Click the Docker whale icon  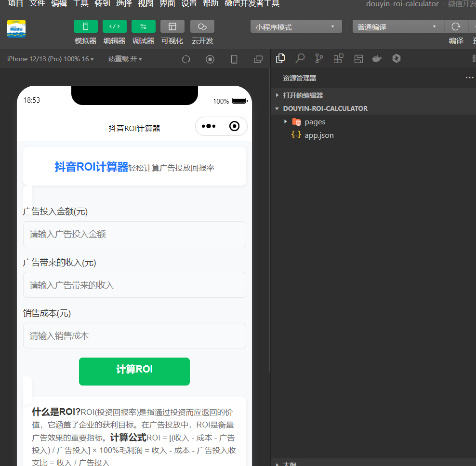click(377, 59)
